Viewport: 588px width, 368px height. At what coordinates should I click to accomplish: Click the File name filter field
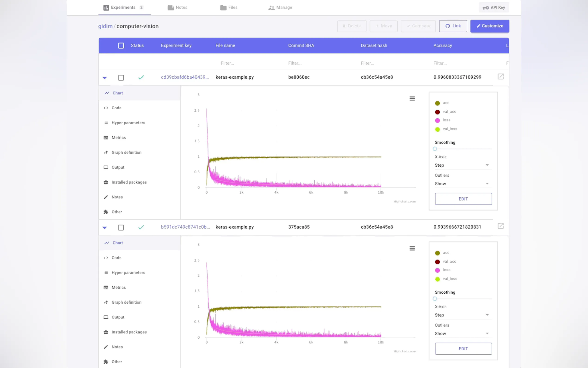(x=227, y=63)
